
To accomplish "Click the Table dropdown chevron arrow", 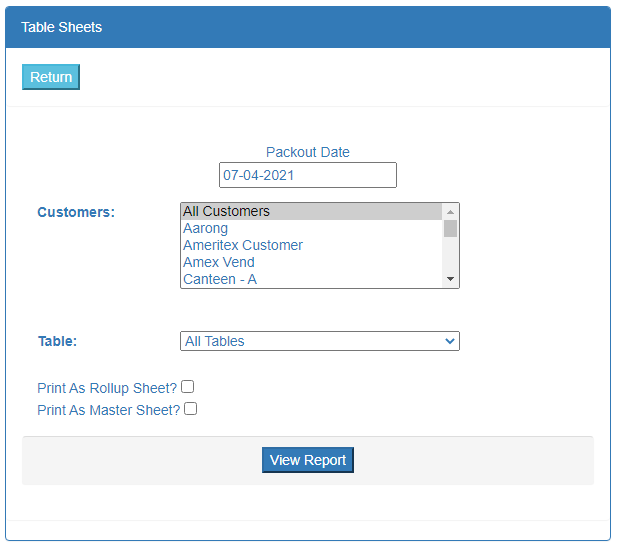I will (450, 341).
